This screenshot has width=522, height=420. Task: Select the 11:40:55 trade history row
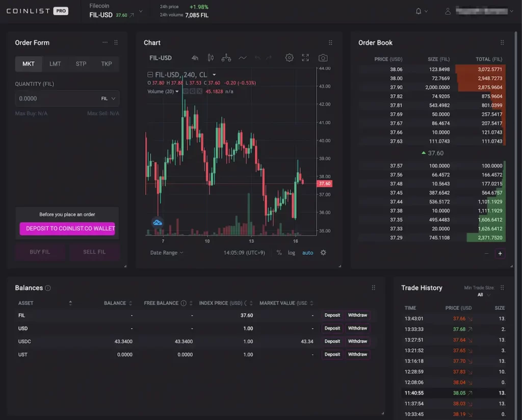[x=454, y=392]
